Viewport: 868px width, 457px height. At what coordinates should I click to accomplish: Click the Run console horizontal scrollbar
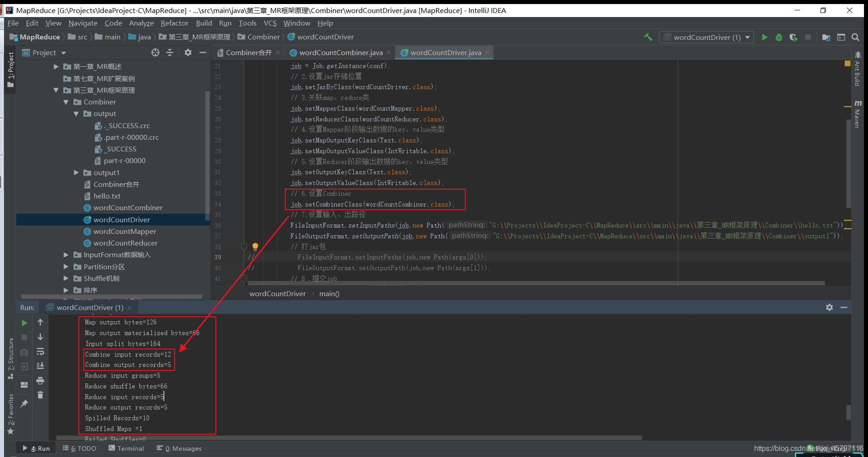point(349,438)
